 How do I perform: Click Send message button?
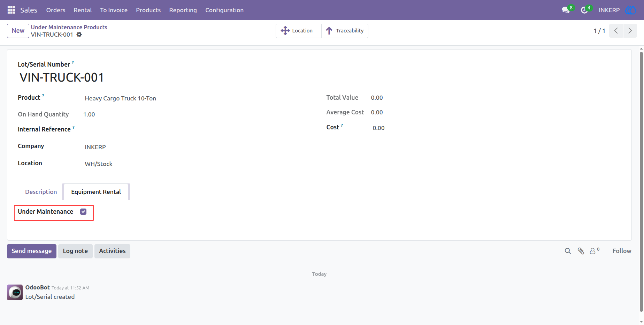tap(32, 251)
